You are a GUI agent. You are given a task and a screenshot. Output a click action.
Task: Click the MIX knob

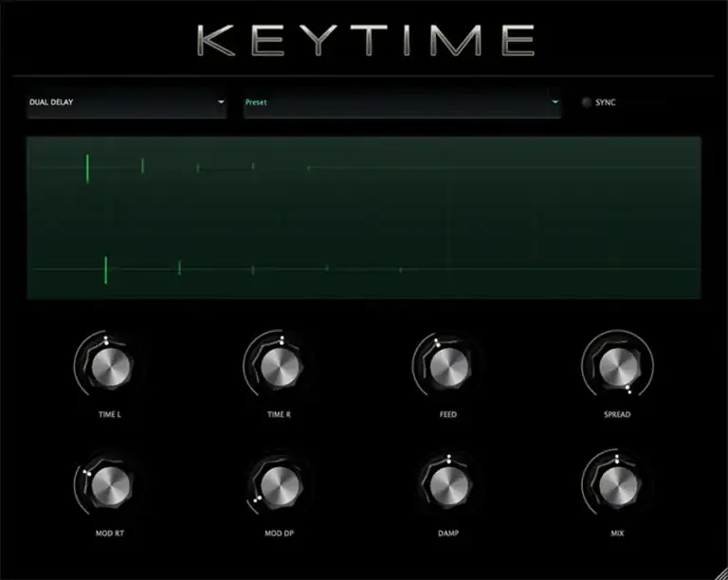coord(618,486)
